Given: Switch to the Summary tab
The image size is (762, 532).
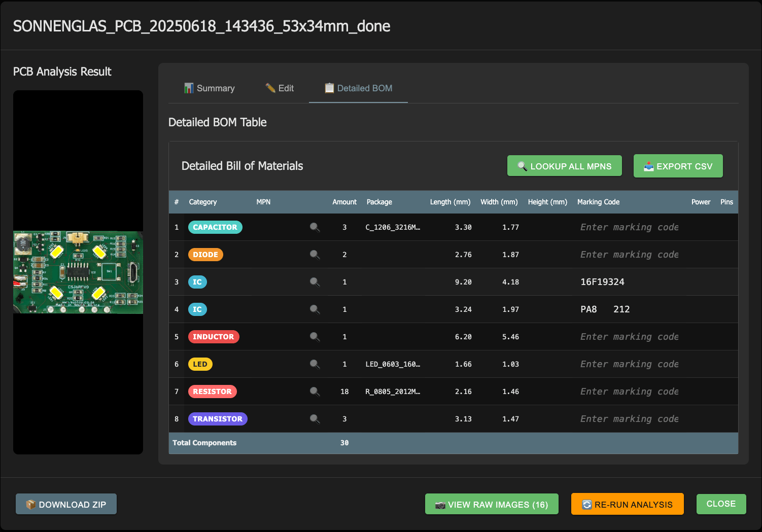Looking at the screenshot, I should coord(210,88).
